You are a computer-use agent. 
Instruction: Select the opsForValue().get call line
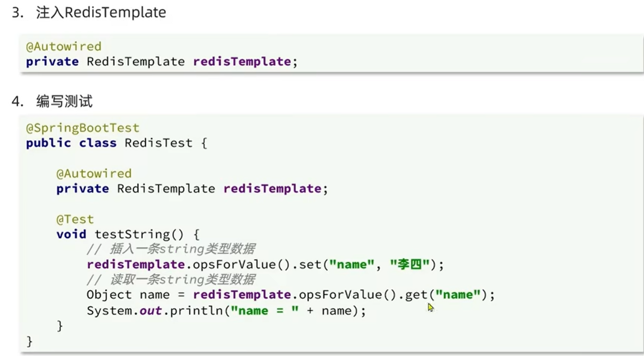pos(290,294)
